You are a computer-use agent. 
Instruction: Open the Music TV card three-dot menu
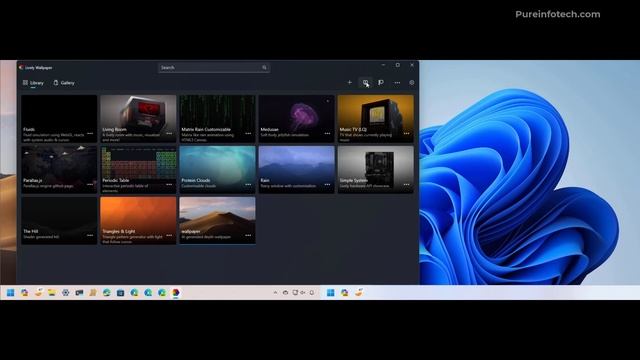407,133
